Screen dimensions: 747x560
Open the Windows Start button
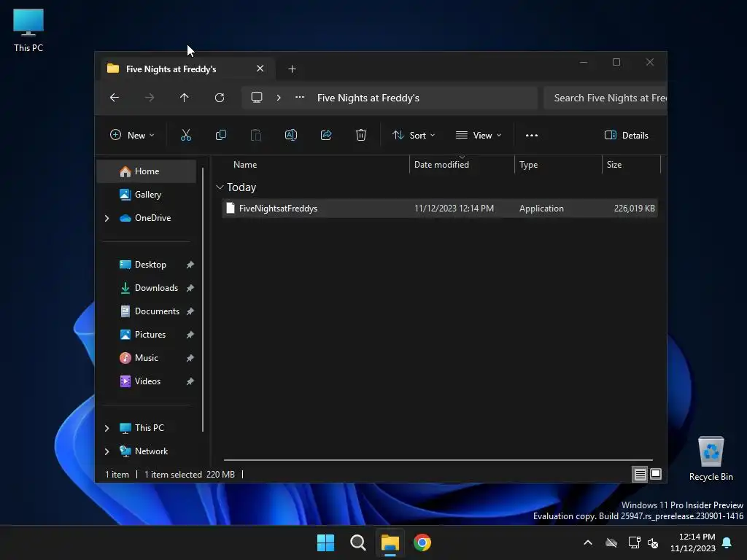(x=326, y=542)
